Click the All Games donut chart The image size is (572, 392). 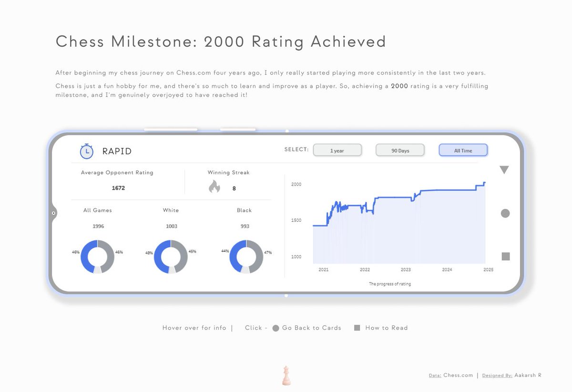pyautogui.click(x=98, y=255)
